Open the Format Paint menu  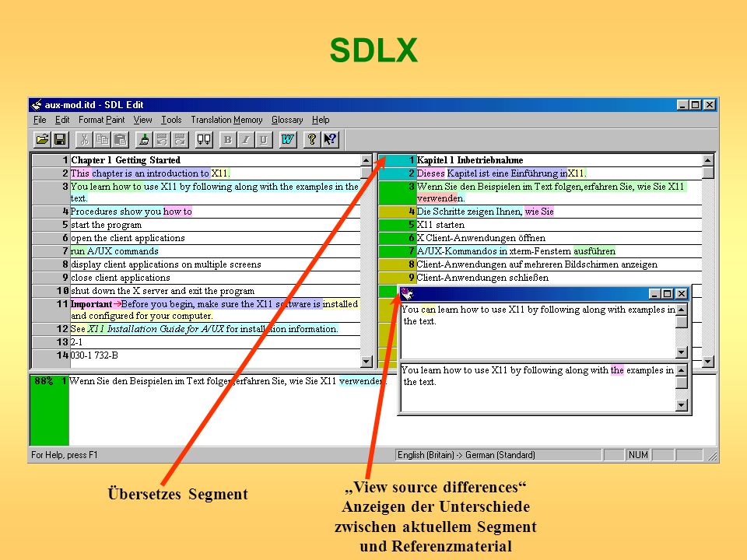[101, 120]
